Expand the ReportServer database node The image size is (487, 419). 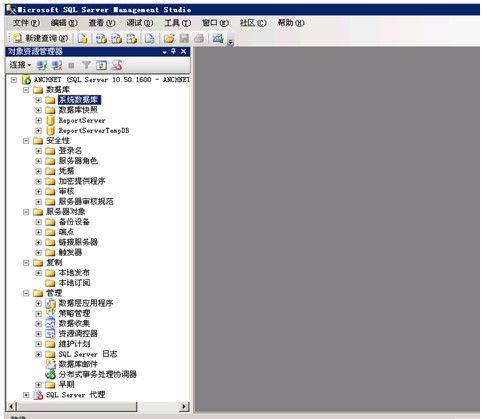[38, 120]
